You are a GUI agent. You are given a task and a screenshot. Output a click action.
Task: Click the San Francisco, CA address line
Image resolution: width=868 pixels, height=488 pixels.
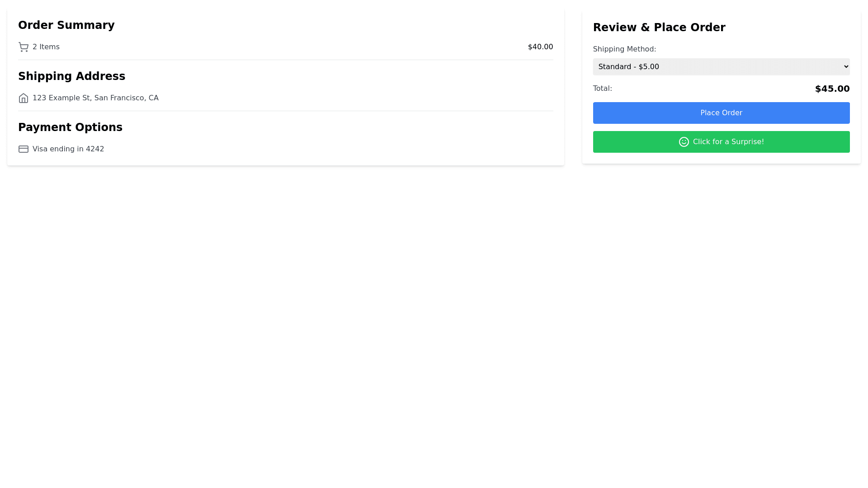click(x=127, y=98)
